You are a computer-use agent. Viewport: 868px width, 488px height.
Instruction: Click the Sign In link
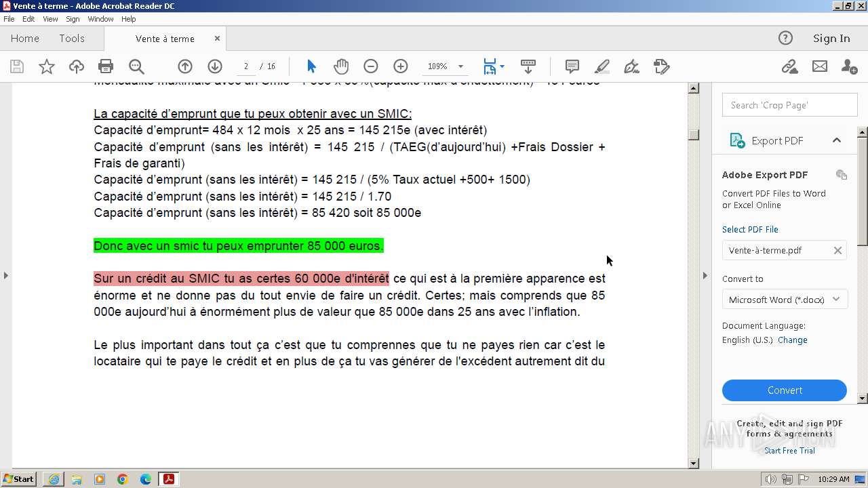pyautogui.click(x=831, y=39)
